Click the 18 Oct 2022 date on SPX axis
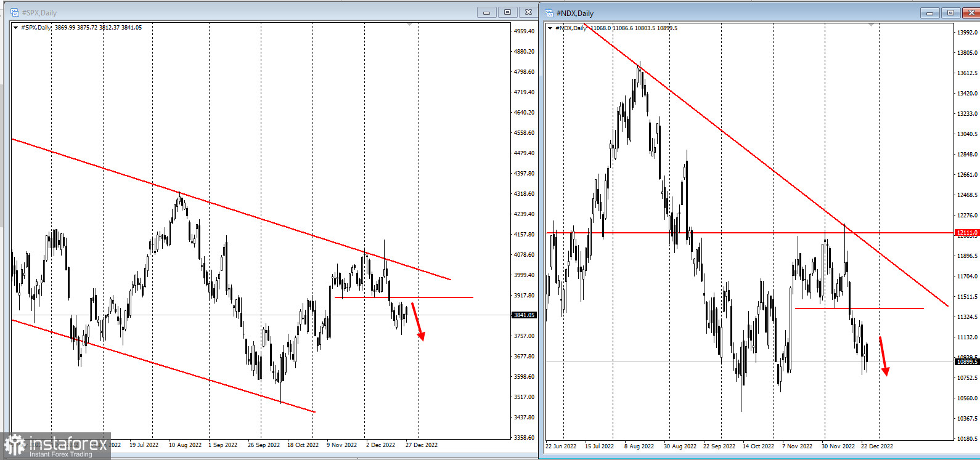 pos(303,445)
